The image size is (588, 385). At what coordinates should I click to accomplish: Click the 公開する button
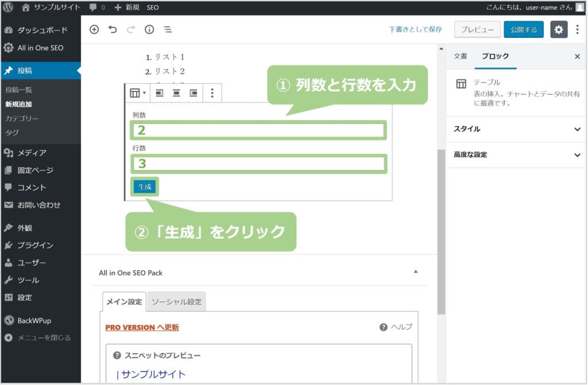[523, 30]
